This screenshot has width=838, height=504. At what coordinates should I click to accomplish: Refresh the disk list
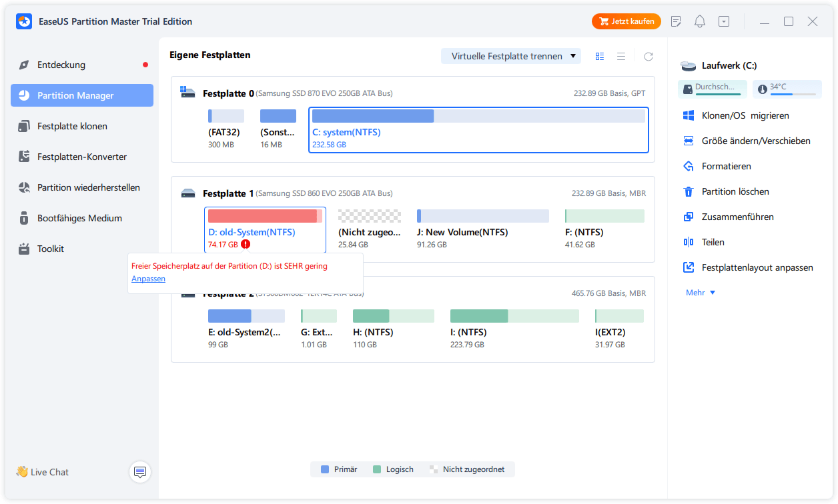pyautogui.click(x=649, y=57)
